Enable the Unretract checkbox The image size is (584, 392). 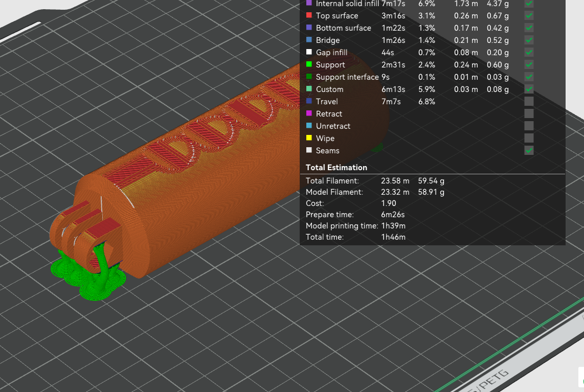click(528, 126)
